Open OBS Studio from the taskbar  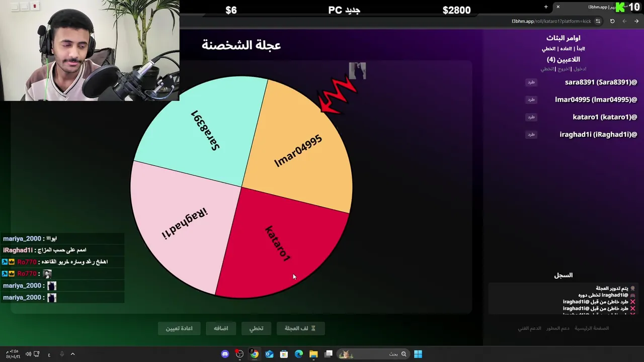[239, 354]
